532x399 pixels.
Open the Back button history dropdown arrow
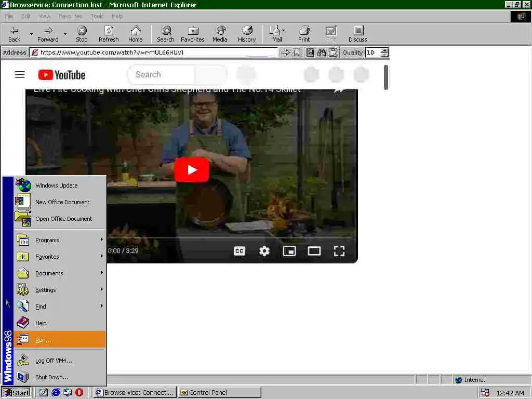pos(31,34)
